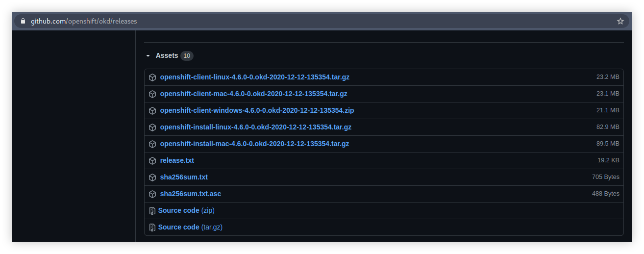Screen dimensions: 644x254
Task: Download openshift-client-linux-4.6.0 tar.gz
Action: click(x=254, y=77)
